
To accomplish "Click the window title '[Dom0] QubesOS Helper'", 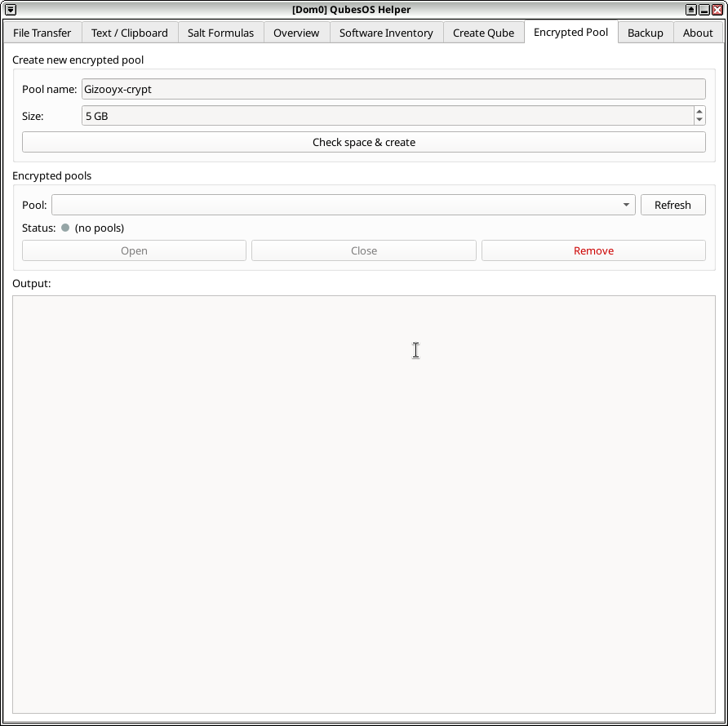I will 352,9.
